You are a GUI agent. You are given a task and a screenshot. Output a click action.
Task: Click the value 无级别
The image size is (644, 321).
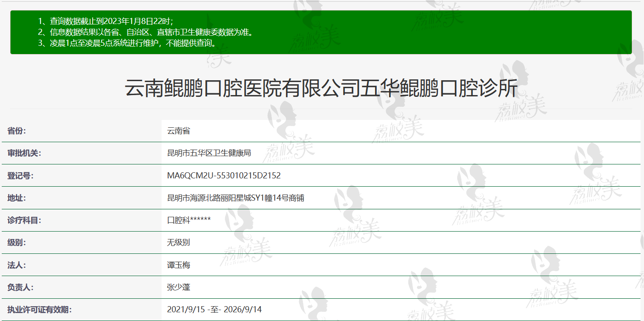[x=179, y=242]
